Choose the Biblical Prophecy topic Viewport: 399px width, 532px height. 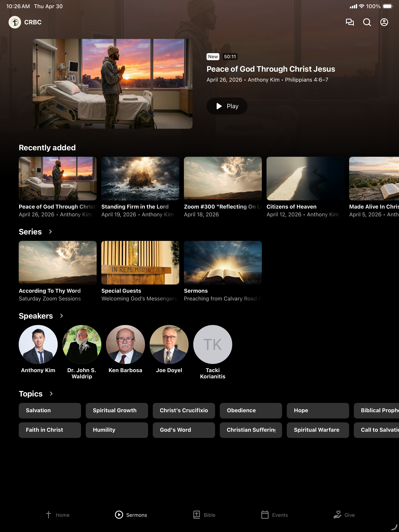point(376,410)
